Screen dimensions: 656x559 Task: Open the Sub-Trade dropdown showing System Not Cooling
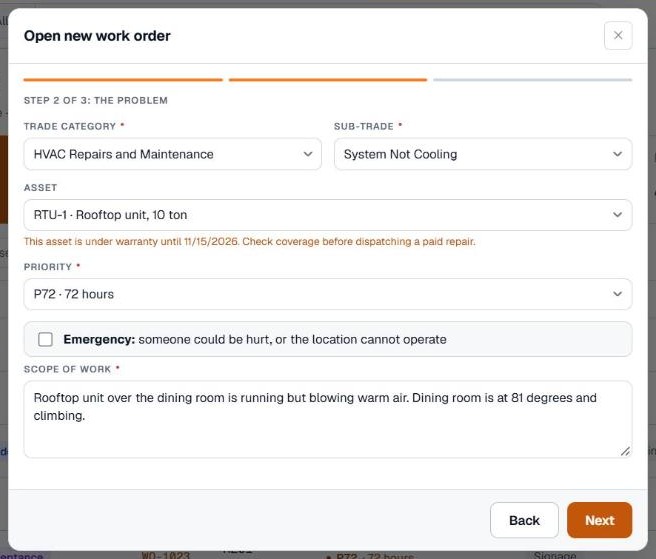point(483,154)
